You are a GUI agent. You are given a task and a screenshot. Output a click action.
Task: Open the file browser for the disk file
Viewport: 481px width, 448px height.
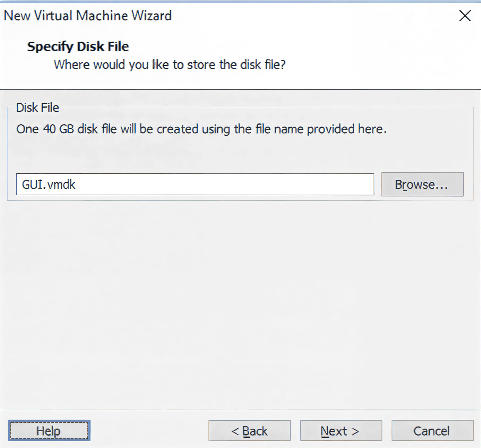point(422,184)
